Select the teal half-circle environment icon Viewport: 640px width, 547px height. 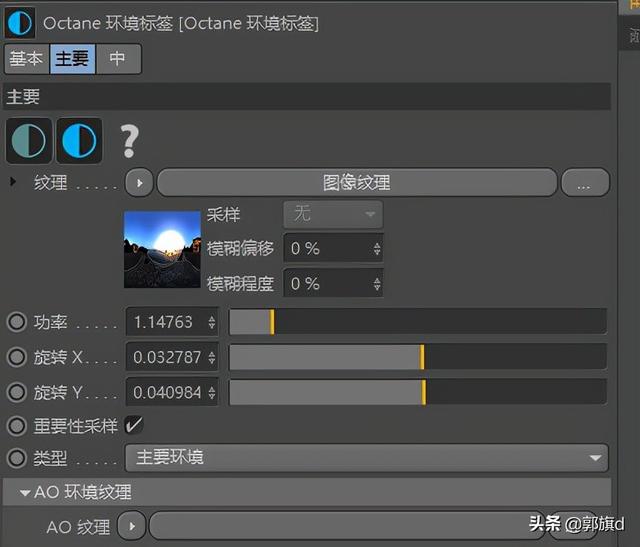[x=29, y=141]
